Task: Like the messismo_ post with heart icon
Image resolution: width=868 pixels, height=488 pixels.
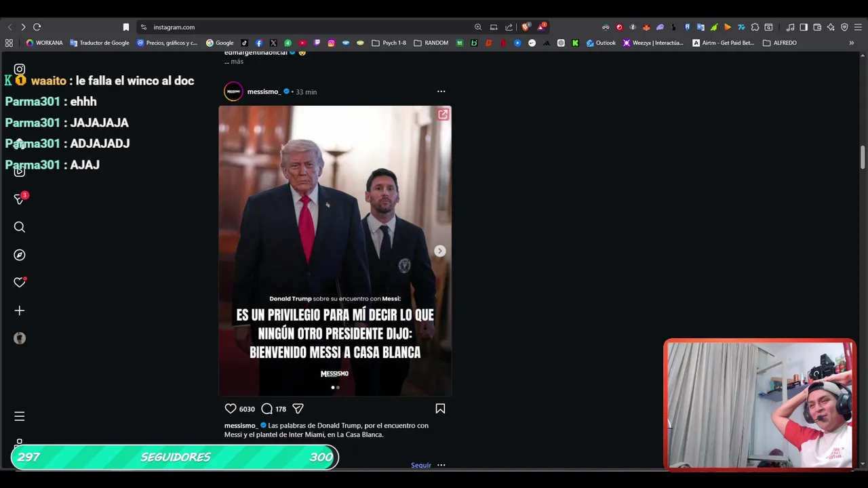Action: pyautogui.click(x=231, y=409)
